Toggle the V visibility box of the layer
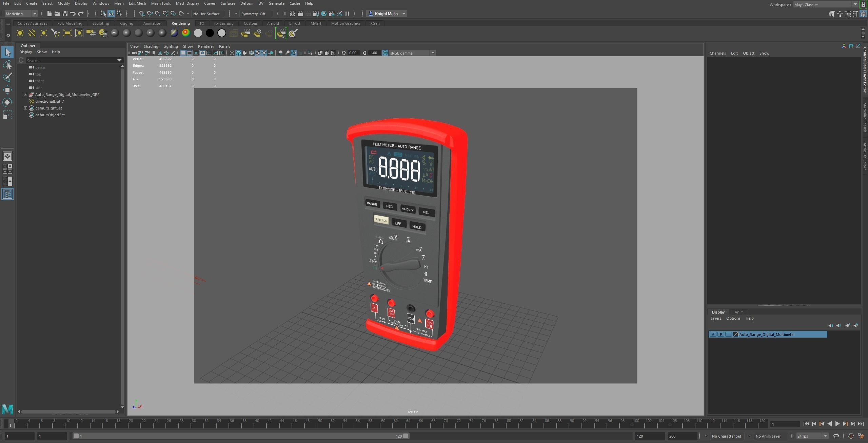The width and height of the screenshot is (868, 443). (713, 335)
